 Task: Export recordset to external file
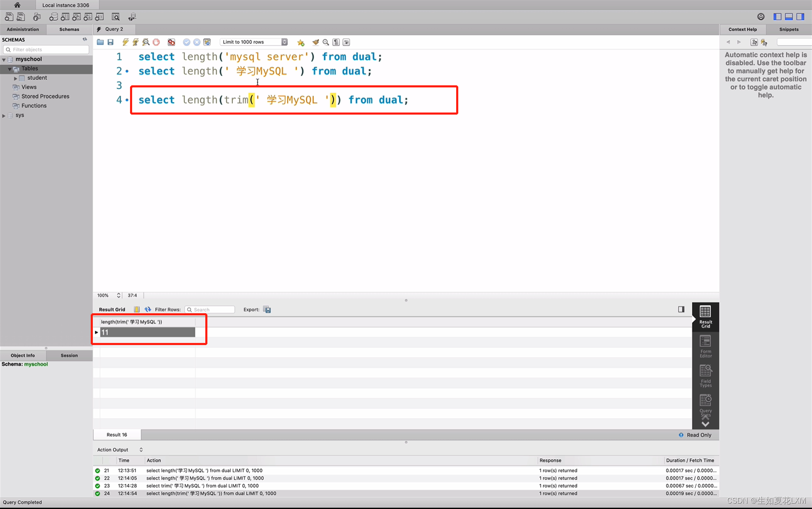(x=267, y=309)
